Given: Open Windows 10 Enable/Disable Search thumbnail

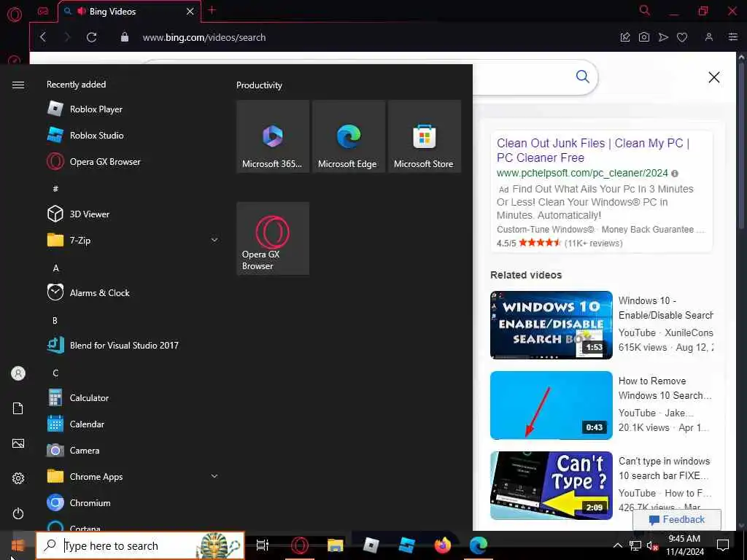Looking at the screenshot, I should click(x=551, y=324).
